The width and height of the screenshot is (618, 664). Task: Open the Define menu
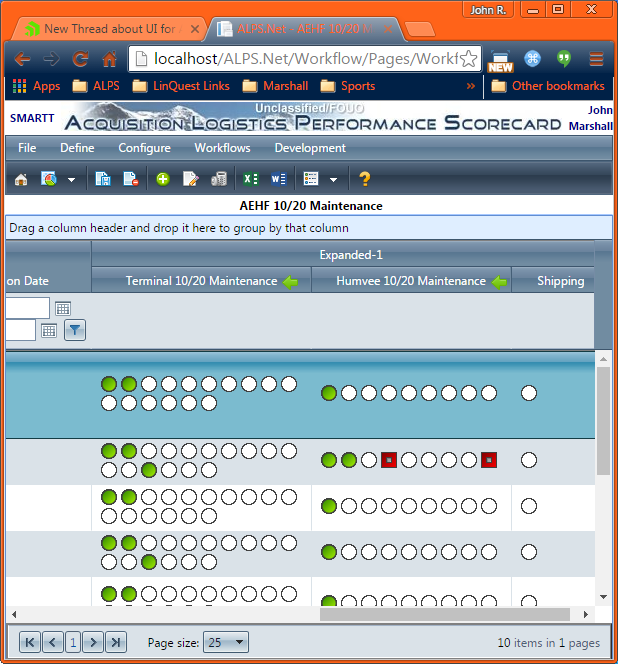[77, 148]
